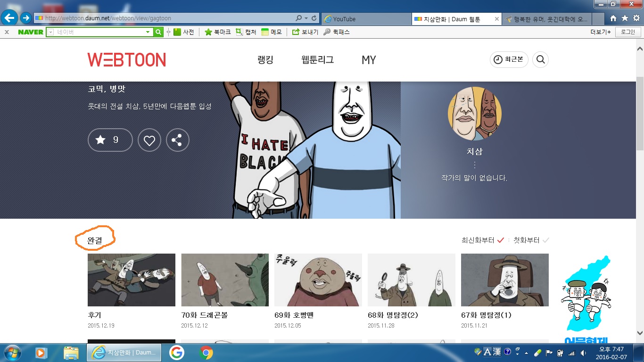The width and height of the screenshot is (644, 362).
Task: Open the address bar history dropdown arrow
Action: [306, 18]
